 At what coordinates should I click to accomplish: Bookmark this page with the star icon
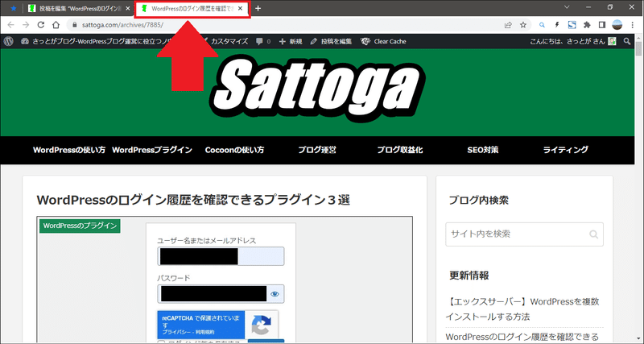(x=522, y=25)
